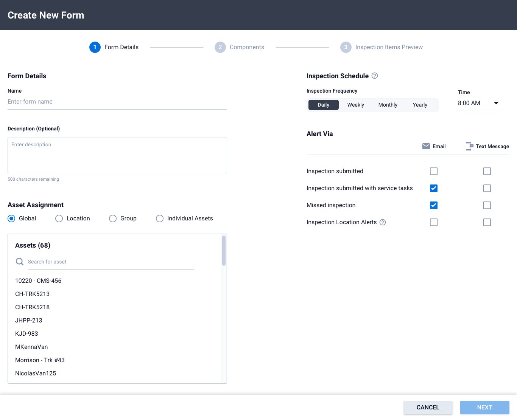Switch inspection frequency to Weekly
The width and height of the screenshot is (517, 420).
point(355,105)
